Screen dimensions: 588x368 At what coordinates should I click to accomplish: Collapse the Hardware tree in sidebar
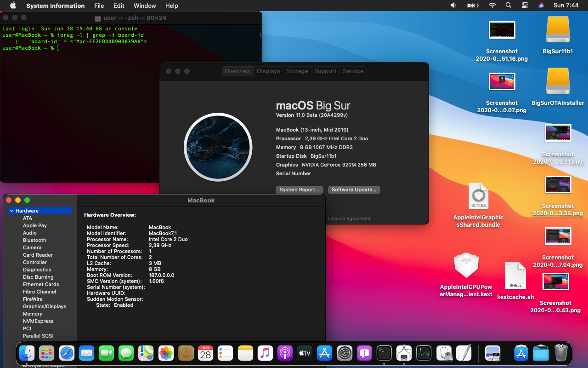(x=12, y=211)
